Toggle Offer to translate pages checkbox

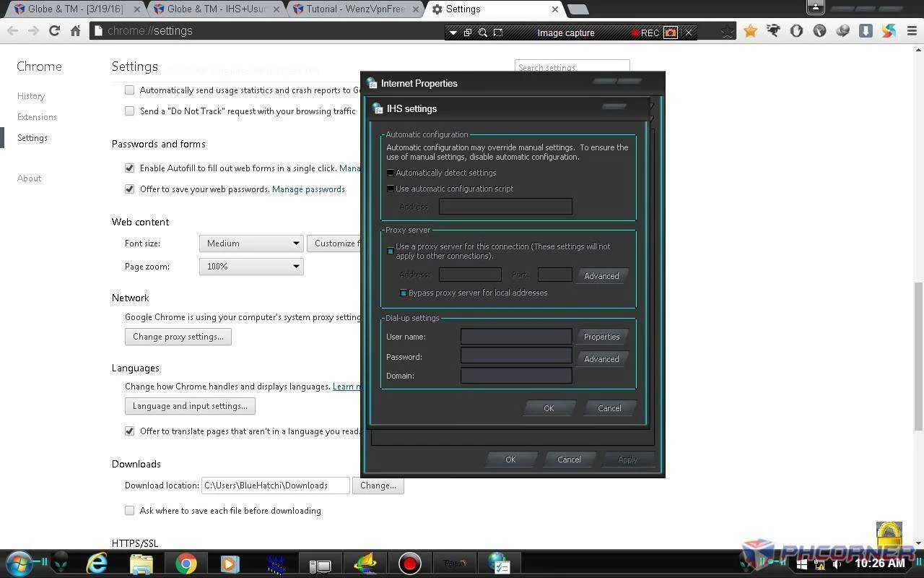pyautogui.click(x=129, y=431)
